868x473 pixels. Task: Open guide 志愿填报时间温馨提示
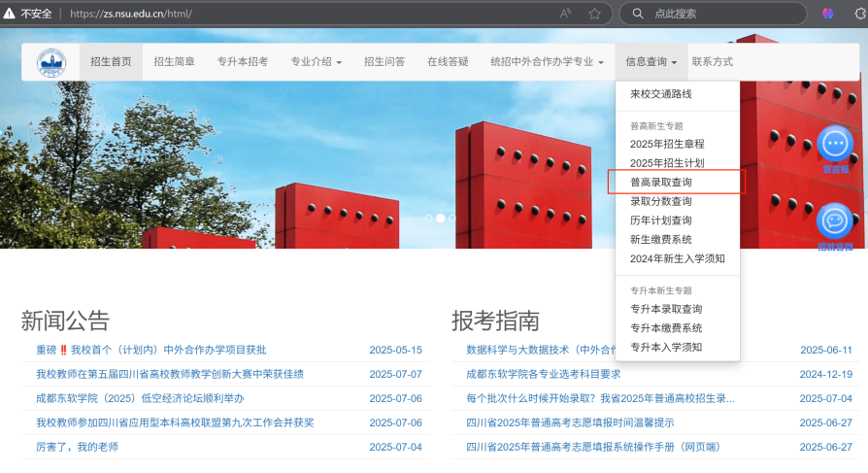pyautogui.click(x=570, y=423)
